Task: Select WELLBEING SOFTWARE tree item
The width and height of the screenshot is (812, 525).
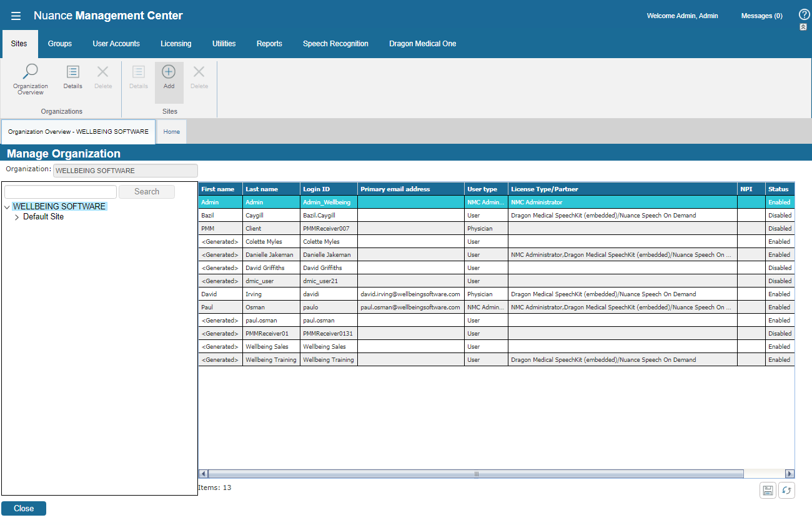Action: click(59, 206)
